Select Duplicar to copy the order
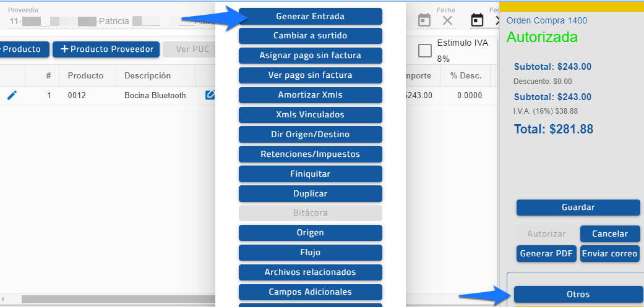The height and width of the screenshot is (307, 644). (x=310, y=194)
